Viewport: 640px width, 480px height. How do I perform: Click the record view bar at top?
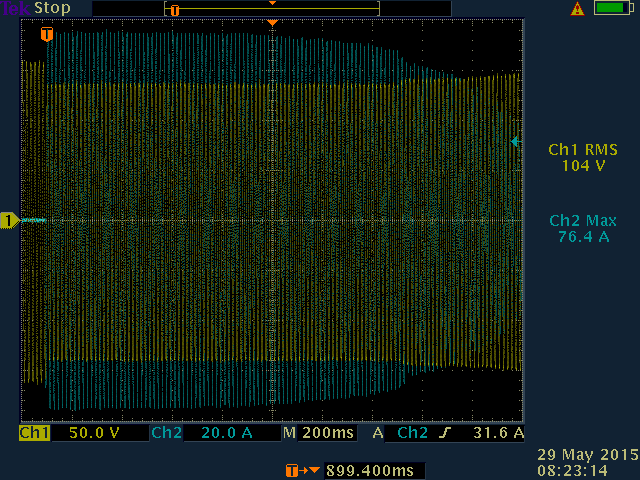click(x=272, y=9)
